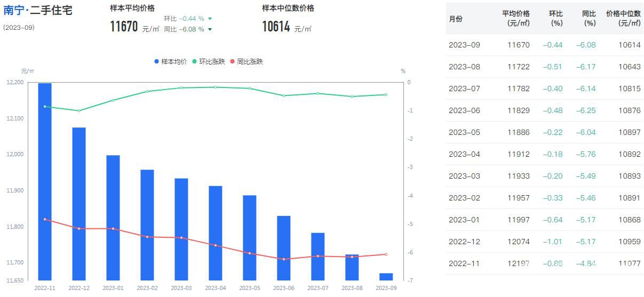Click the -1.01 环比 value in table

click(x=553, y=242)
